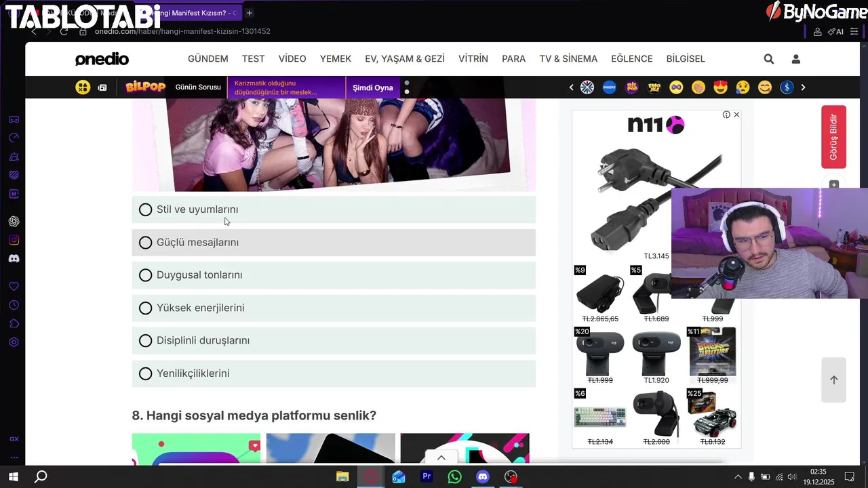Open the onedio user profile icon
This screenshot has width=868, height=488.
[796, 59]
